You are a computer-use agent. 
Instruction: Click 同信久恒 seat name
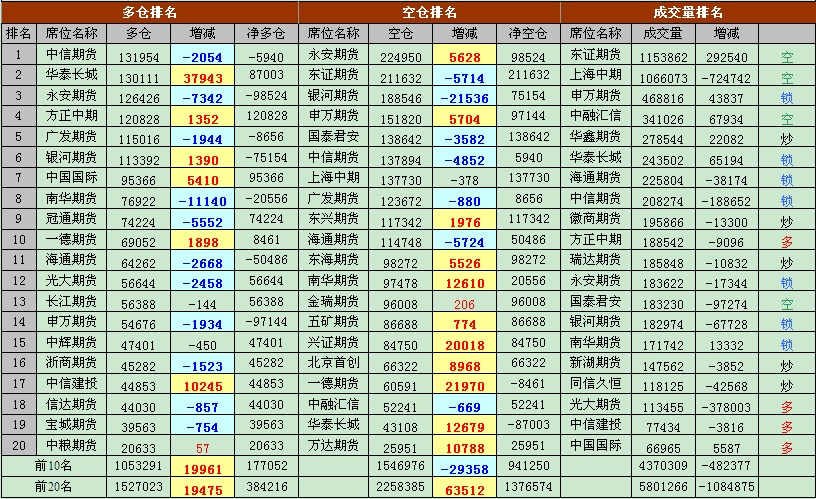[595, 383]
